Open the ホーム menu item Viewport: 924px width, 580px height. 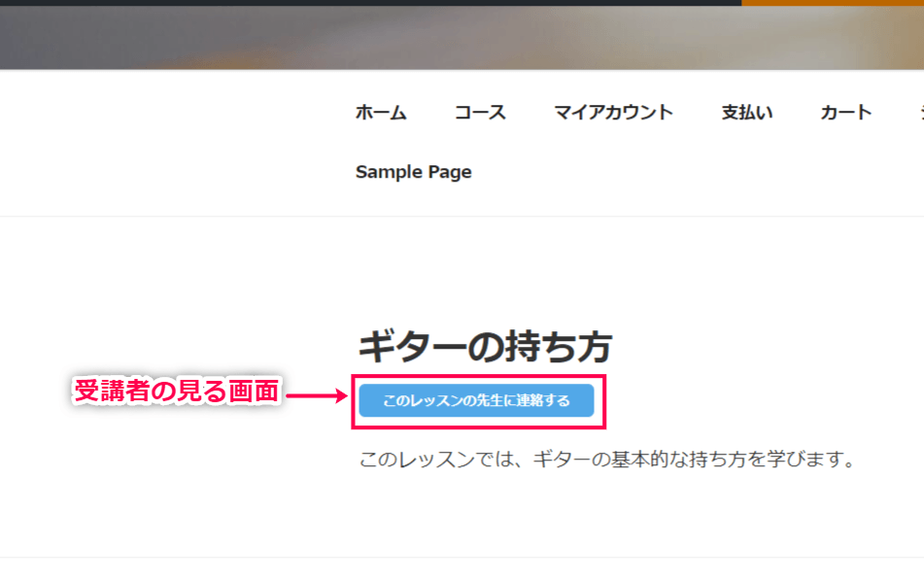(x=381, y=112)
